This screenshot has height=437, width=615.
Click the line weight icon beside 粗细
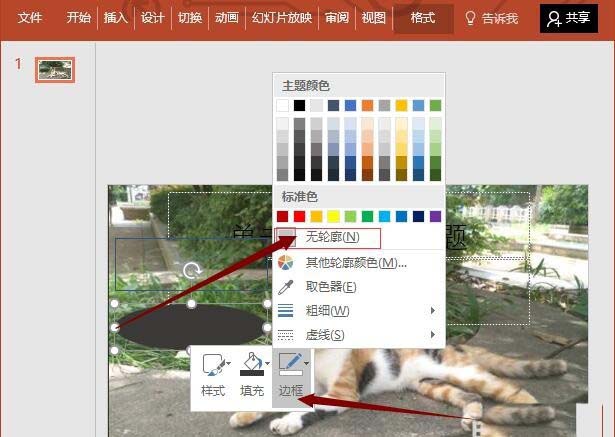point(286,310)
